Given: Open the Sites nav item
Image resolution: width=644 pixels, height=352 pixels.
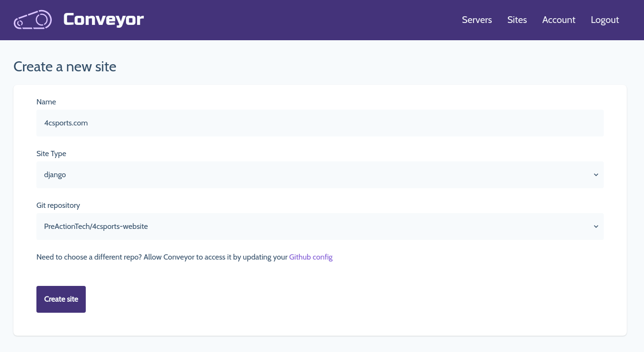Looking at the screenshot, I should (517, 20).
